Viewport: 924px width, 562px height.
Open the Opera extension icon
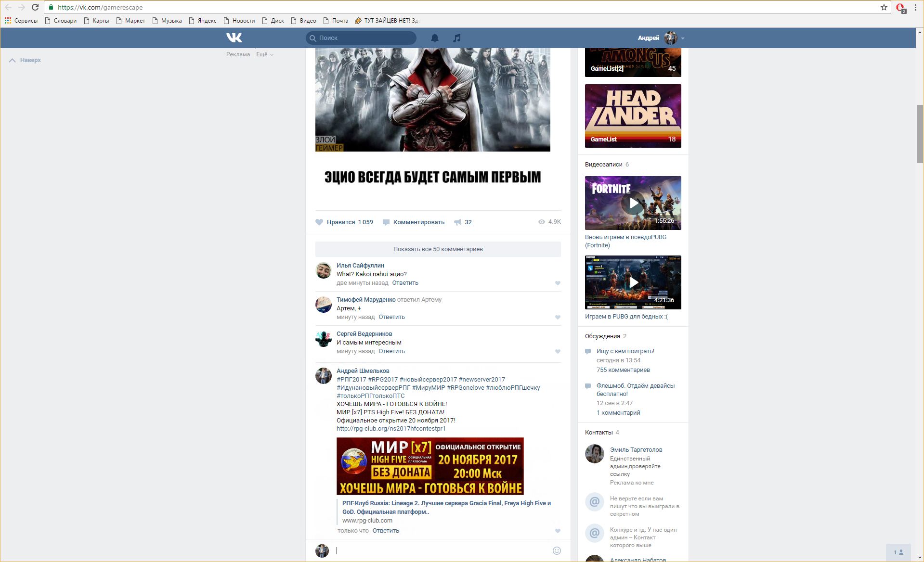[900, 8]
